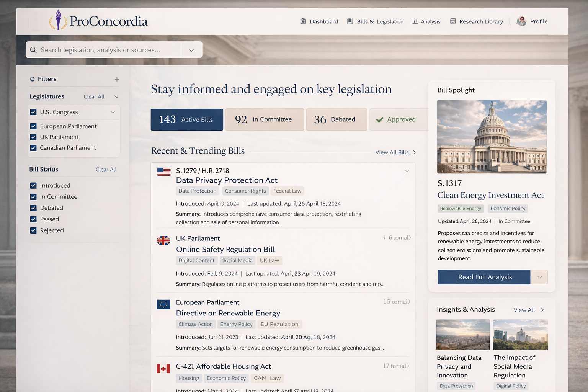Click the Bills & Legislation book icon

pos(350,21)
